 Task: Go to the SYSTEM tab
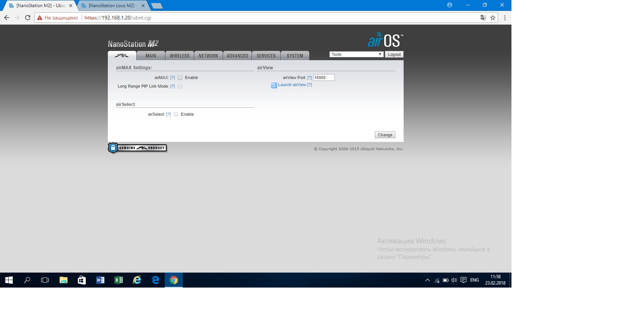click(x=295, y=56)
